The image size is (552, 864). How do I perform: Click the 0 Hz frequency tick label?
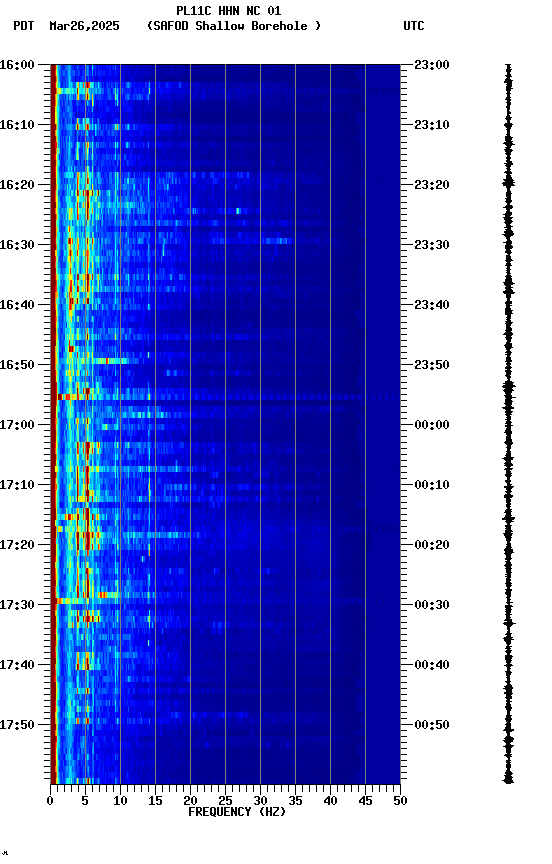pyautogui.click(x=50, y=801)
